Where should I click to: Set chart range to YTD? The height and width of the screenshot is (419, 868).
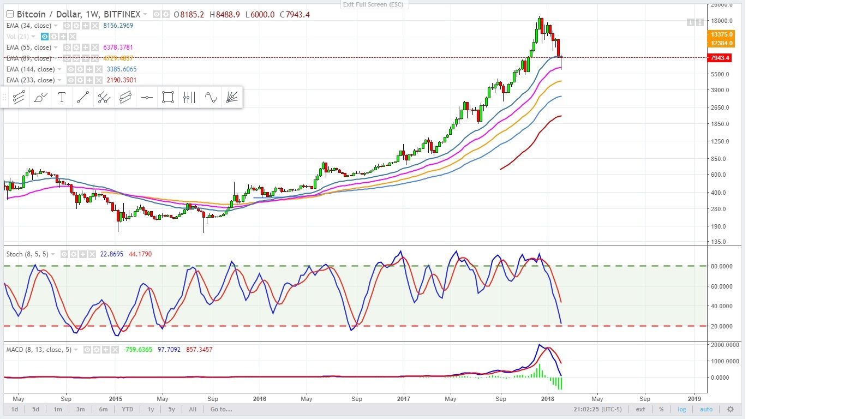pos(127,409)
